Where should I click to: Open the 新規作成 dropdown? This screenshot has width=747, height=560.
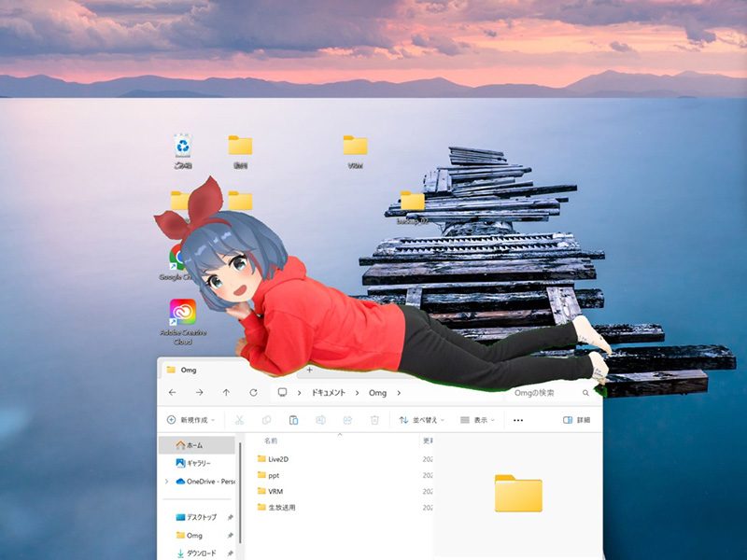coord(193,421)
